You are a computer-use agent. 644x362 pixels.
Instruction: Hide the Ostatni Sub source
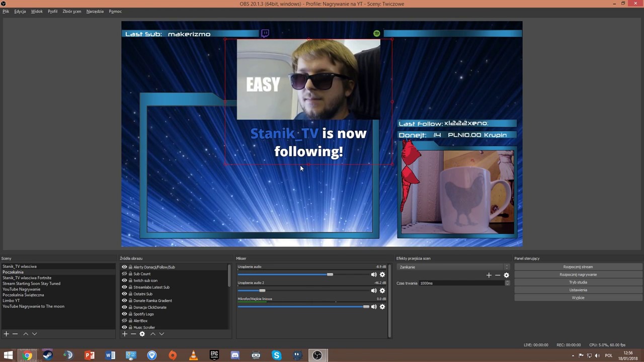click(x=124, y=294)
